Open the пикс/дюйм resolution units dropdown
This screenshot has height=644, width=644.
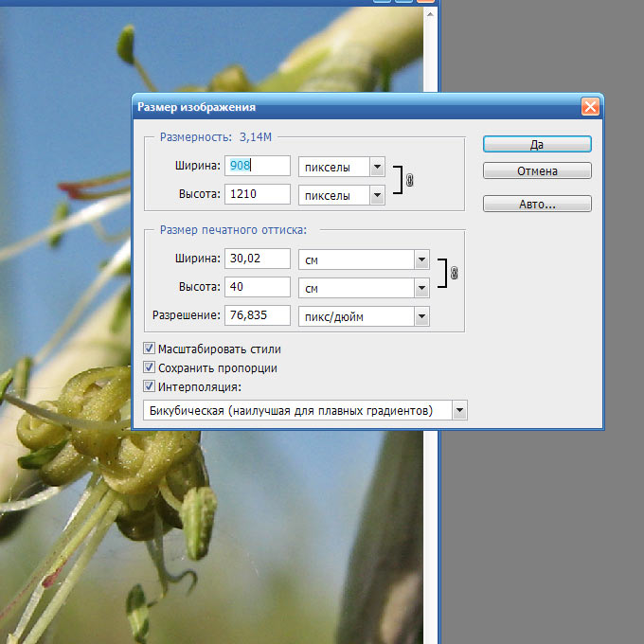point(422,316)
